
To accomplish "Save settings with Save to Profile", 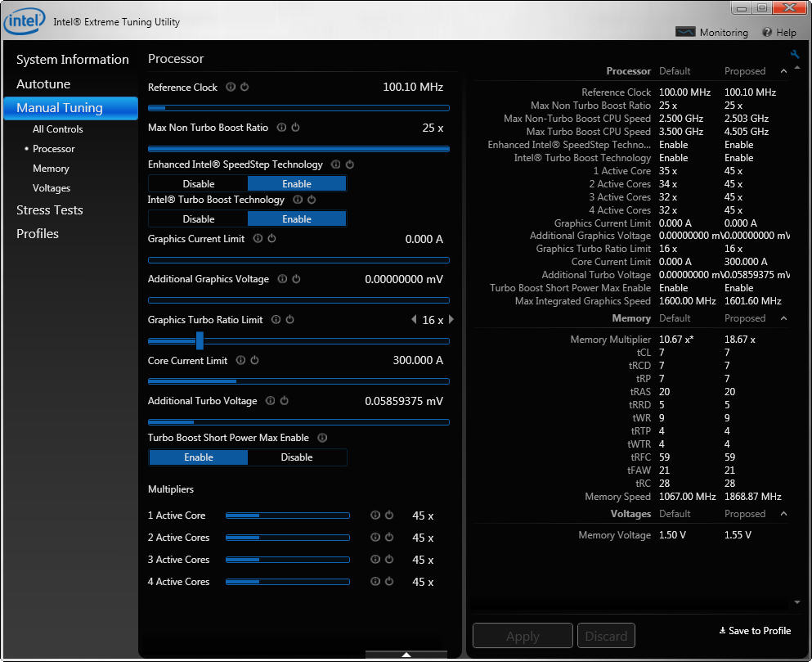I will point(755,631).
